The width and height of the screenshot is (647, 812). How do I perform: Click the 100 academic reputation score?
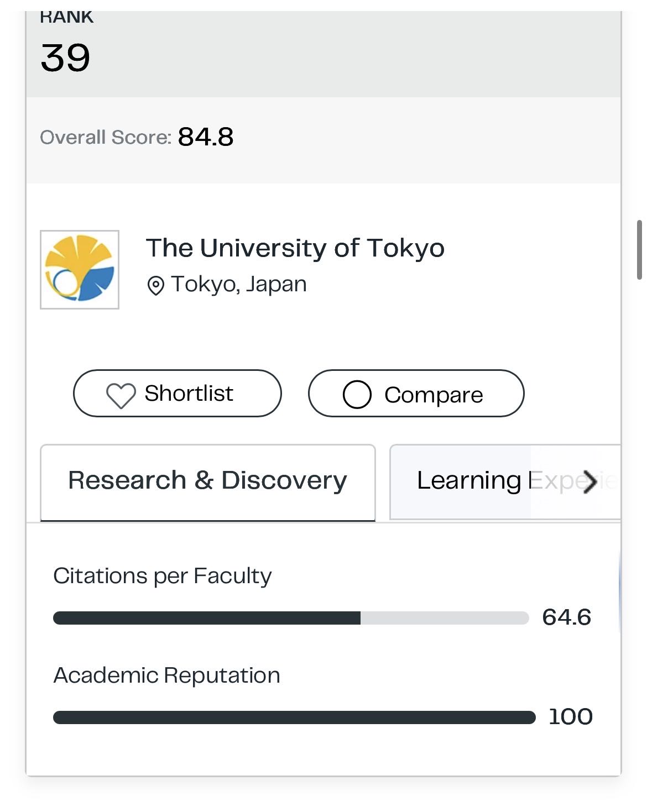pyautogui.click(x=571, y=717)
